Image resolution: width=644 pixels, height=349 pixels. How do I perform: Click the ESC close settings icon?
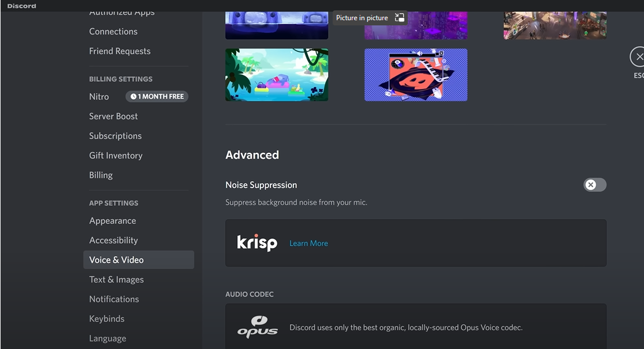(638, 57)
